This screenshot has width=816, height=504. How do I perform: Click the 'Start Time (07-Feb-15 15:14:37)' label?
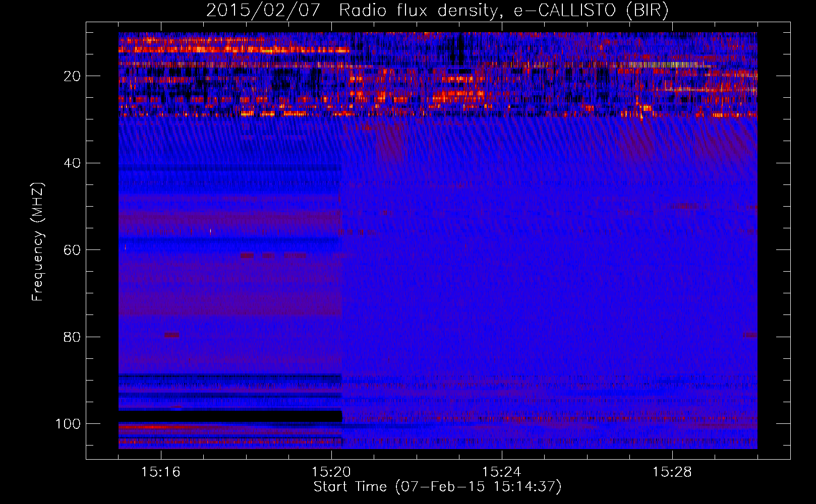tap(437, 487)
